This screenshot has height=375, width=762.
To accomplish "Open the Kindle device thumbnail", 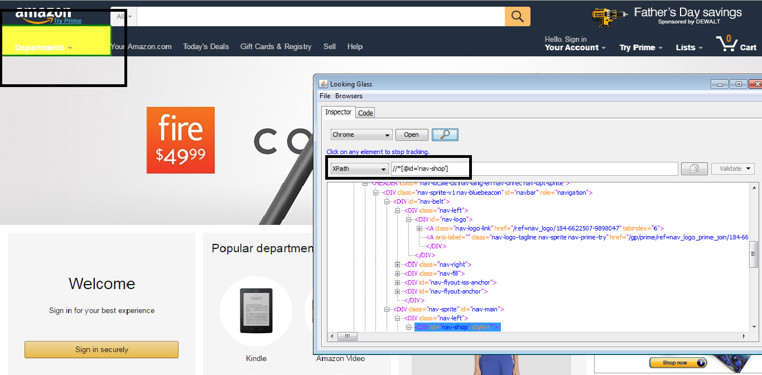I will (x=256, y=311).
